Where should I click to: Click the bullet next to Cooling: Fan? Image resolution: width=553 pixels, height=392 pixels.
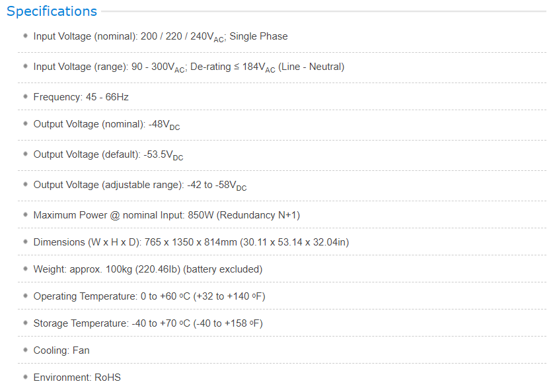[x=25, y=350]
